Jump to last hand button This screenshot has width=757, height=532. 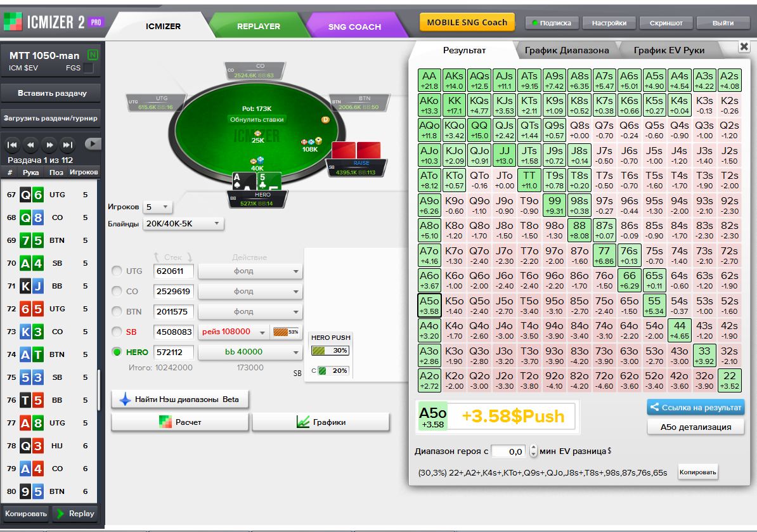tap(68, 145)
